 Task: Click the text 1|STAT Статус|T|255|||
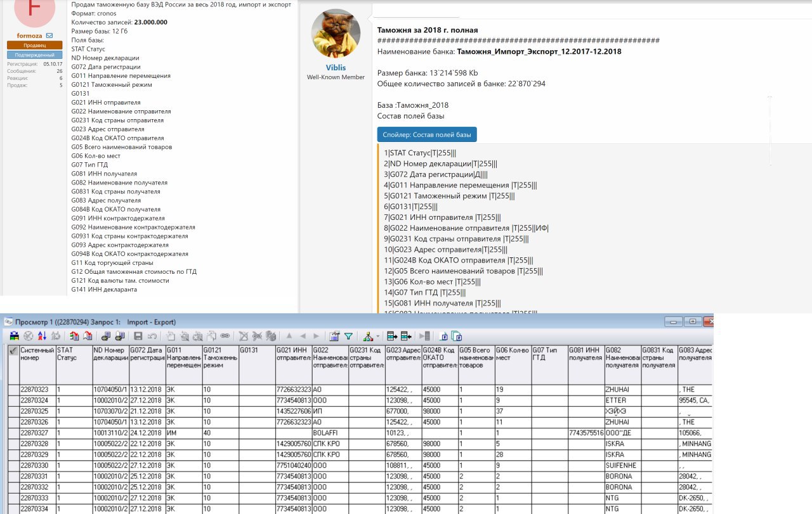click(x=420, y=153)
